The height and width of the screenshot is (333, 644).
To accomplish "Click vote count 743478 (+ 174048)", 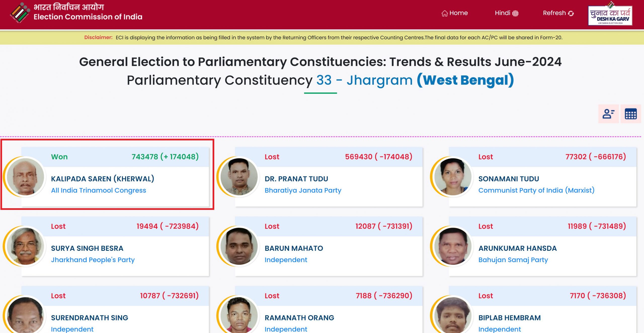I will [x=165, y=157].
